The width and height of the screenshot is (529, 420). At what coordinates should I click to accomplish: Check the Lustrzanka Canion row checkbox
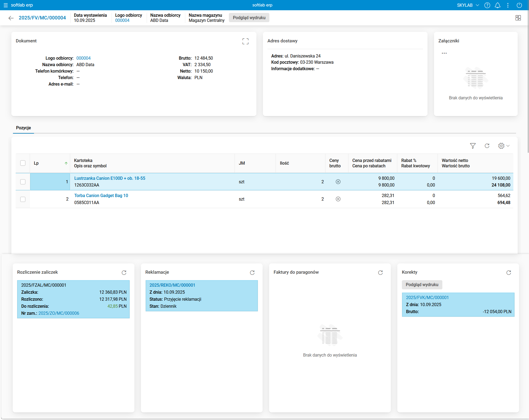pyautogui.click(x=23, y=182)
